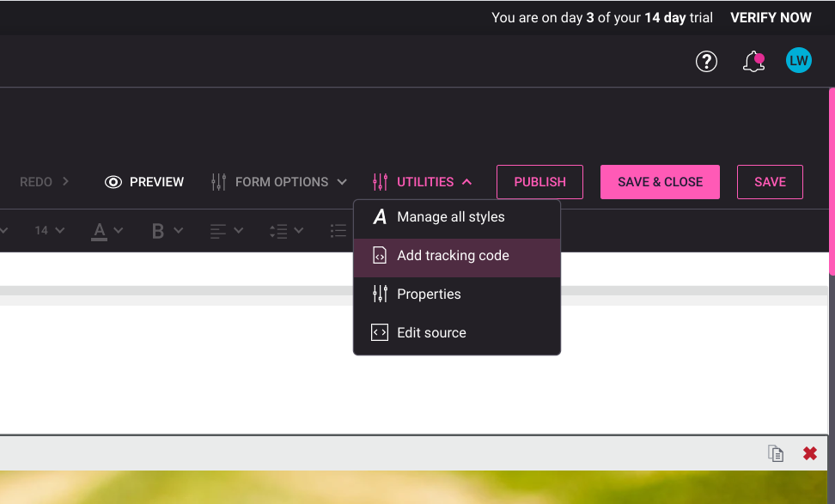
Task: Click the Preview eye icon
Action: (x=113, y=182)
